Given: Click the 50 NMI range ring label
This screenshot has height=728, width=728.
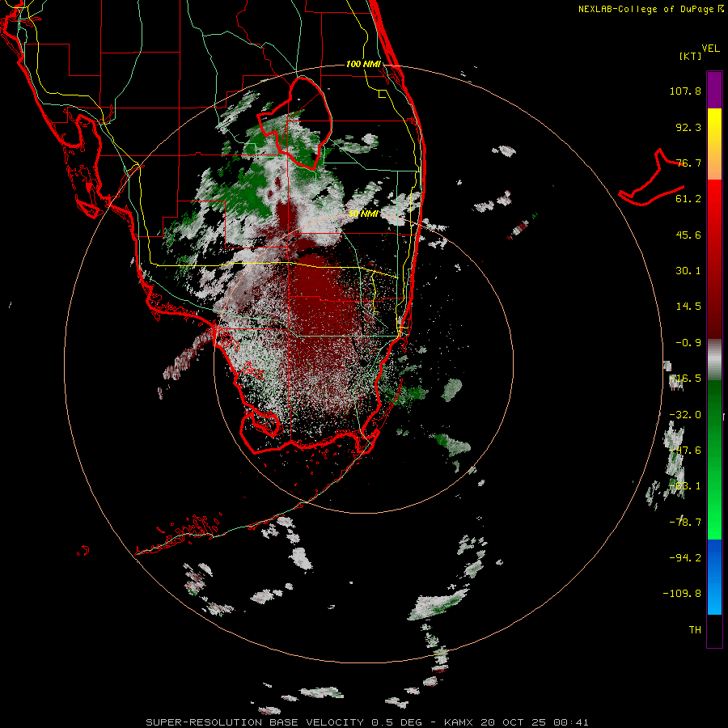Looking at the screenshot, I should pos(363,214).
